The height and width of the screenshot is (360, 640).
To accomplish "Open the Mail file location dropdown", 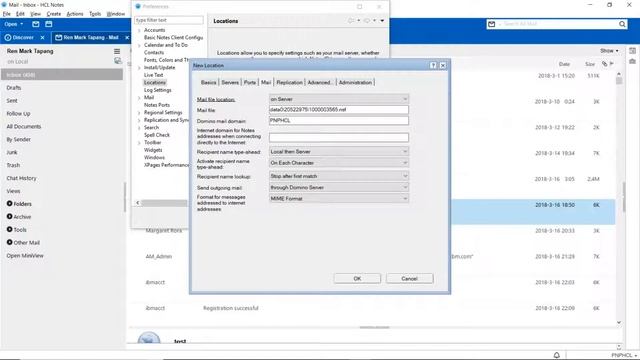I will tap(339, 99).
